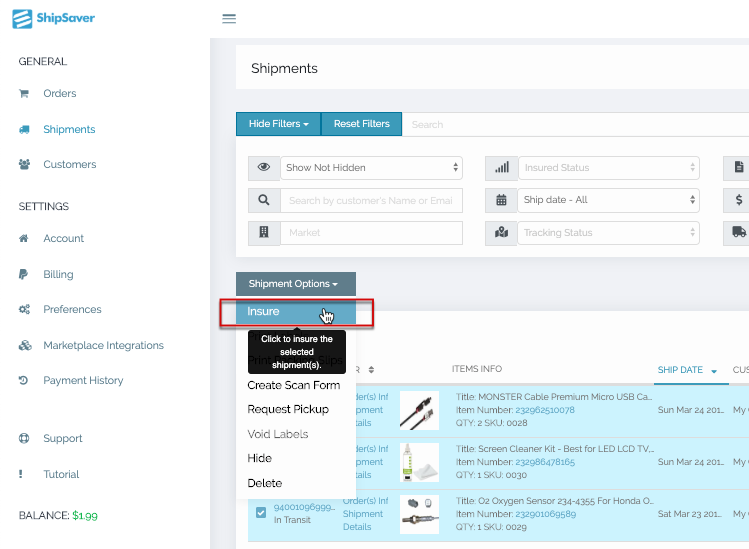Viewport: 749px width, 549px height.
Task: Open Billing settings
Action: tap(58, 274)
